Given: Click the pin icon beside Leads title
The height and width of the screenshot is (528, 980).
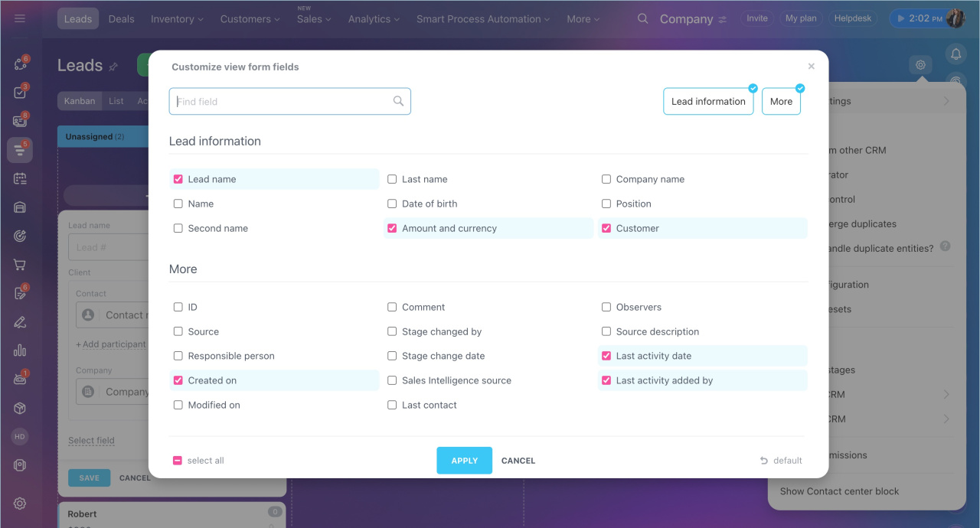Looking at the screenshot, I should (x=113, y=67).
